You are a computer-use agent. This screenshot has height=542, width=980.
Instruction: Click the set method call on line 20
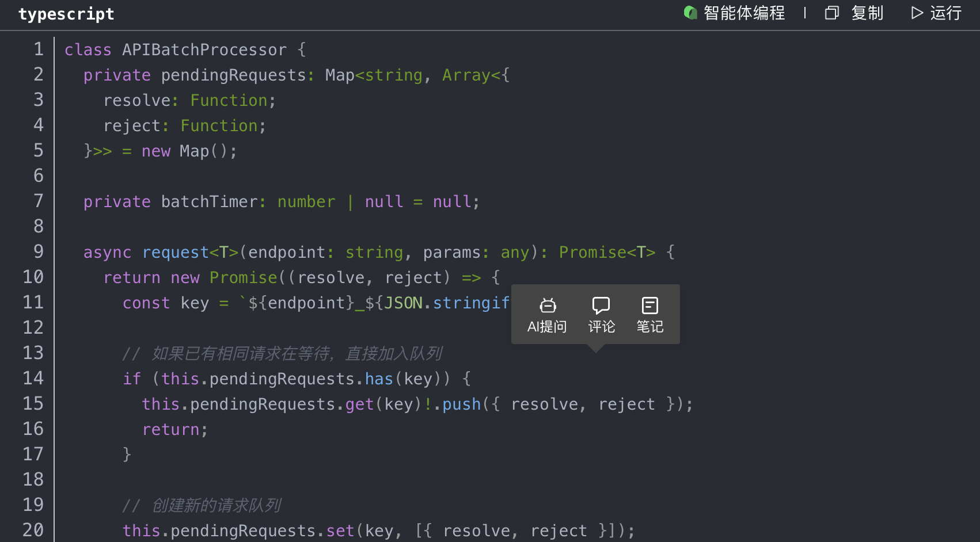340,531
